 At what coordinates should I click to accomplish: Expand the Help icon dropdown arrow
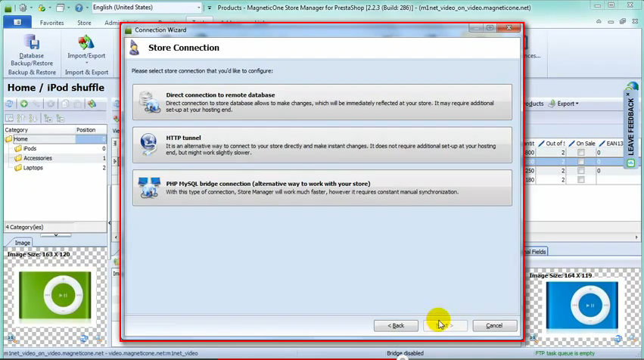87,8
